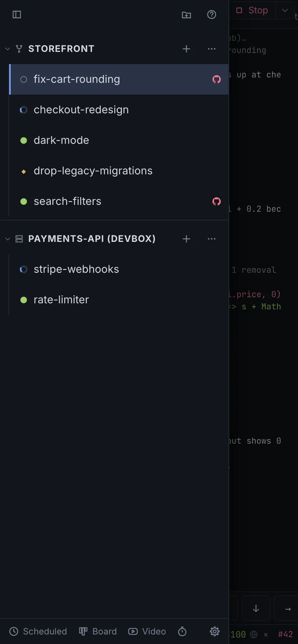Open the checkout-redesign workspace
Image resolution: width=298 pixels, height=644 pixels.
click(x=119, y=110)
